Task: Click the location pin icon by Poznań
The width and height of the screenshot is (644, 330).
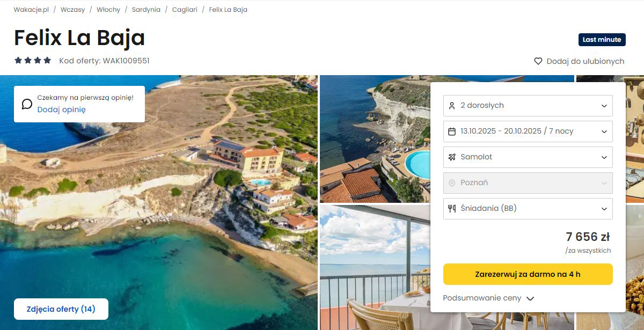Action: coord(451,183)
